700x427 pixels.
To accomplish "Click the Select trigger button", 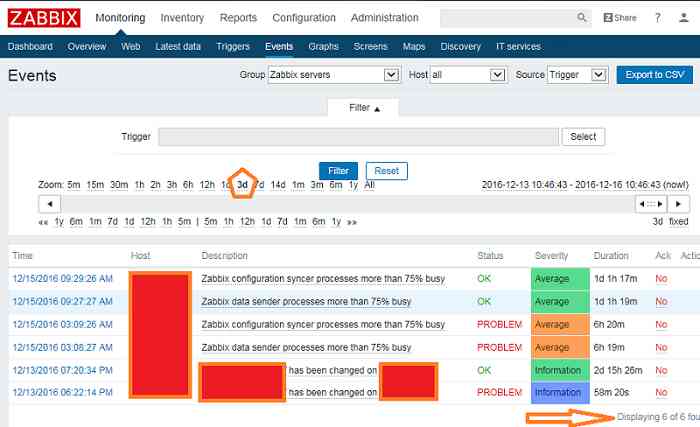I will [583, 137].
